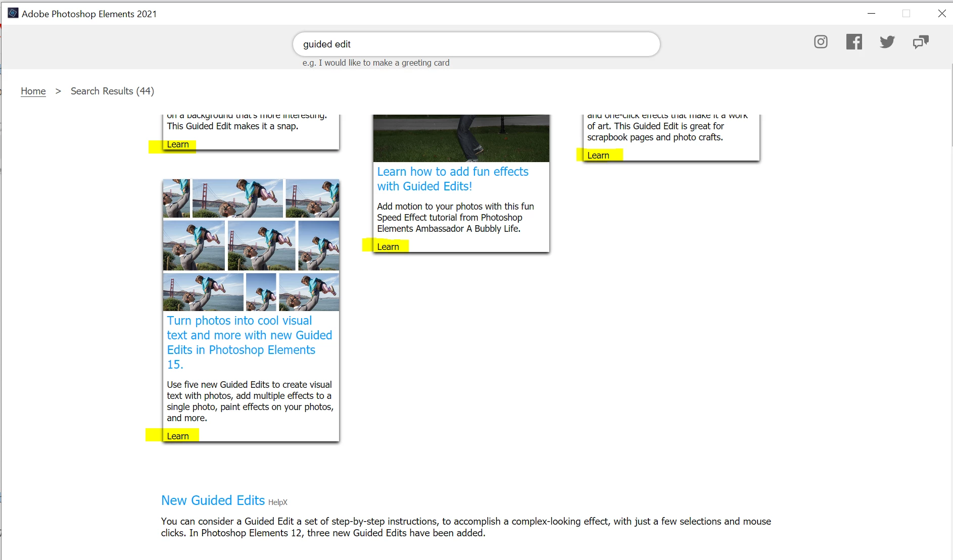Click the dark grass Speed Effect thumbnail

[461, 138]
